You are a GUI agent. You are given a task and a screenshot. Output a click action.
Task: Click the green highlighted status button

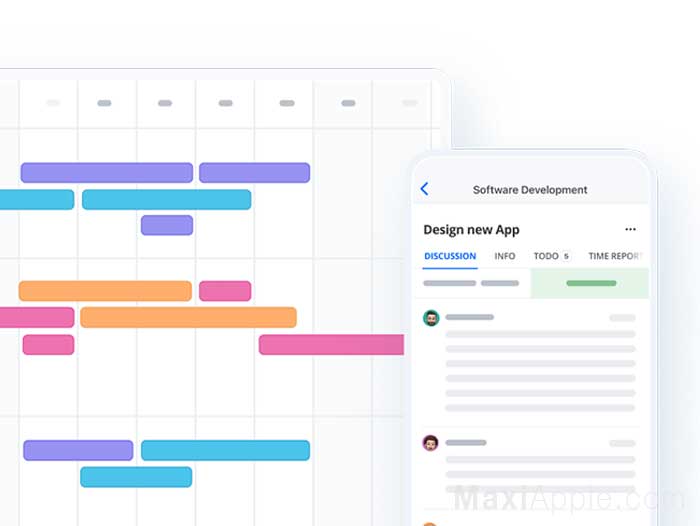point(589,283)
